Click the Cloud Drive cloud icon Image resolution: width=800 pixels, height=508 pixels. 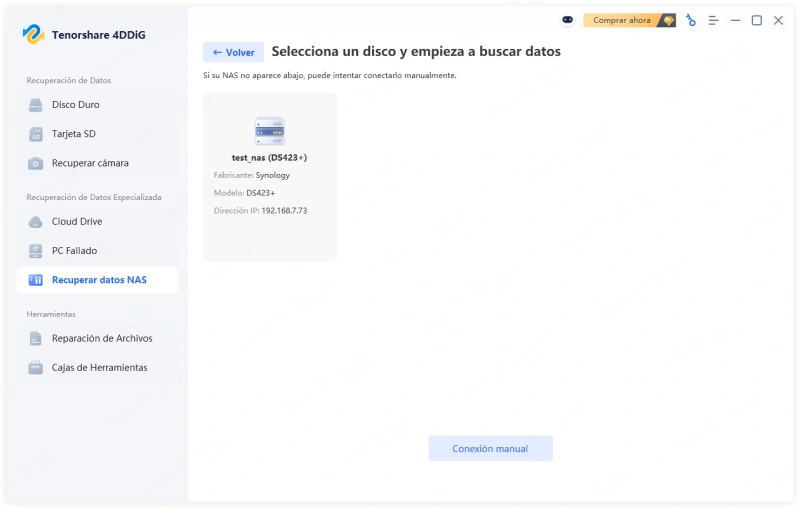tap(36, 222)
